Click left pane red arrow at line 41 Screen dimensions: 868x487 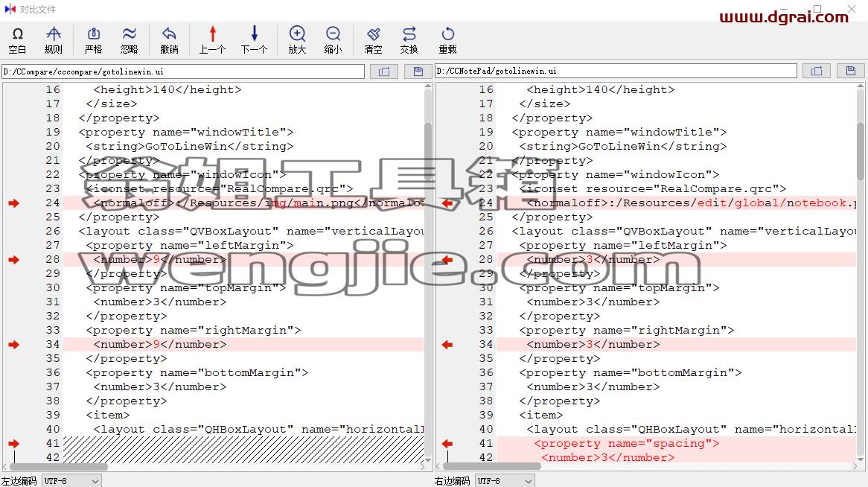pyautogui.click(x=14, y=444)
